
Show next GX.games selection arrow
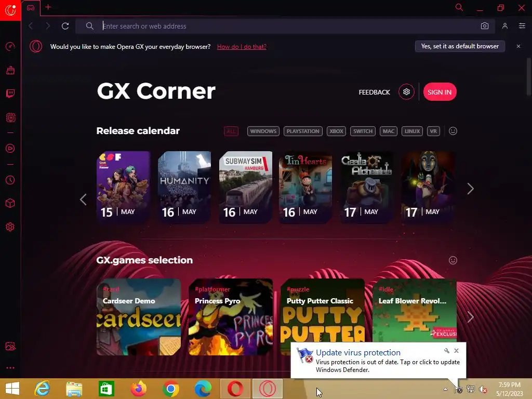point(470,317)
